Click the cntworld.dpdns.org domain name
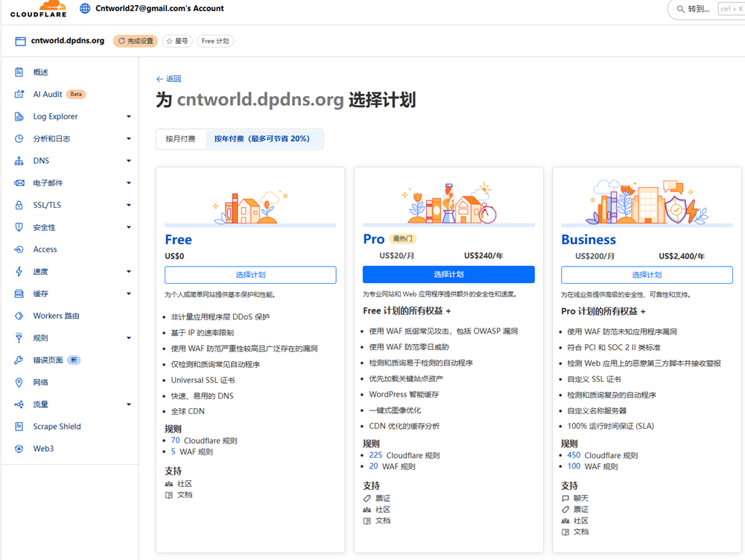The width and height of the screenshot is (745, 560). click(68, 41)
